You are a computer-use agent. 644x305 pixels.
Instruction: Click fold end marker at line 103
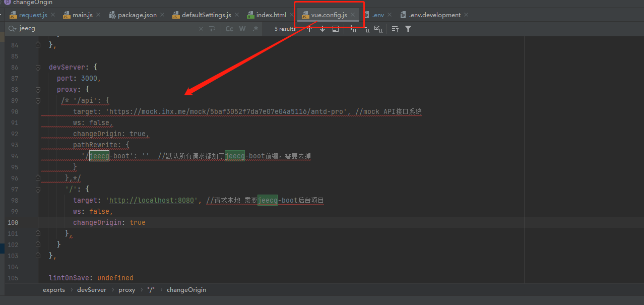click(38, 256)
